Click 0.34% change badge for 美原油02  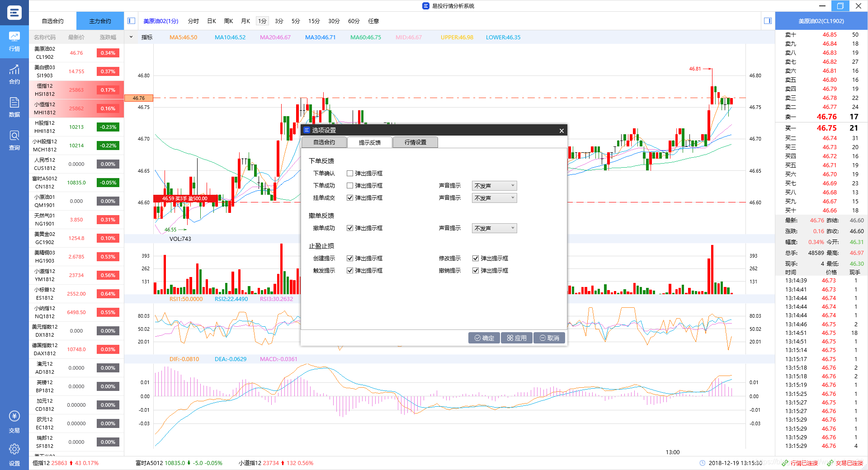[x=108, y=53]
